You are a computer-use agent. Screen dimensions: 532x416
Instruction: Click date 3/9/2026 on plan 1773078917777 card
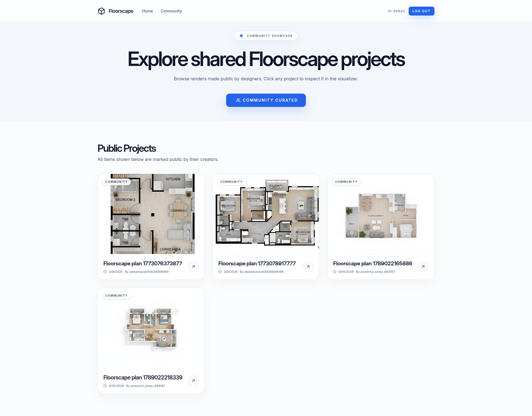pos(231,272)
